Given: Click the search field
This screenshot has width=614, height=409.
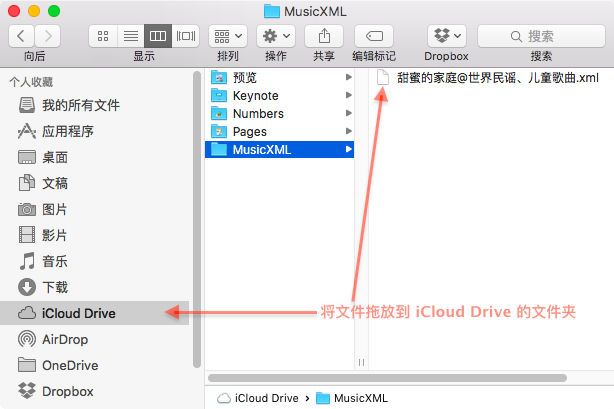Looking at the screenshot, I should (x=541, y=36).
